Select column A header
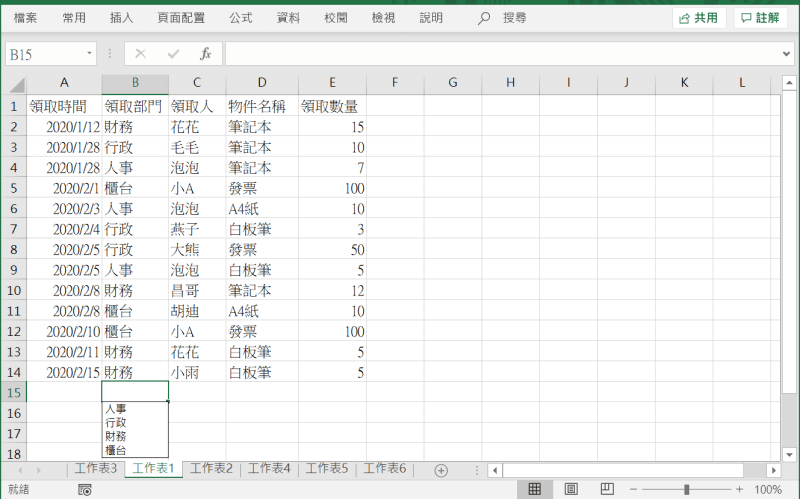Image resolution: width=800 pixels, height=499 pixels. [64, 83]
